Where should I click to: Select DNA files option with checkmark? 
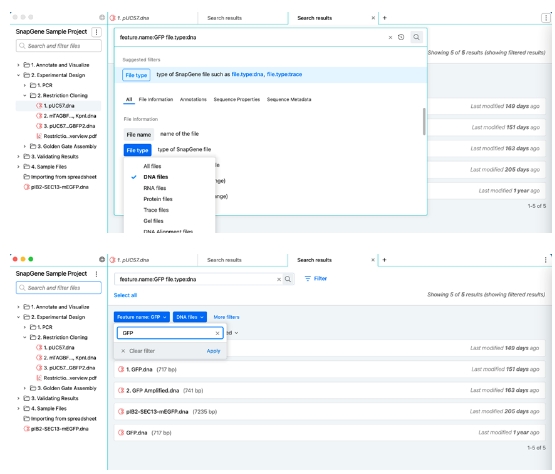tap(155, 177)
